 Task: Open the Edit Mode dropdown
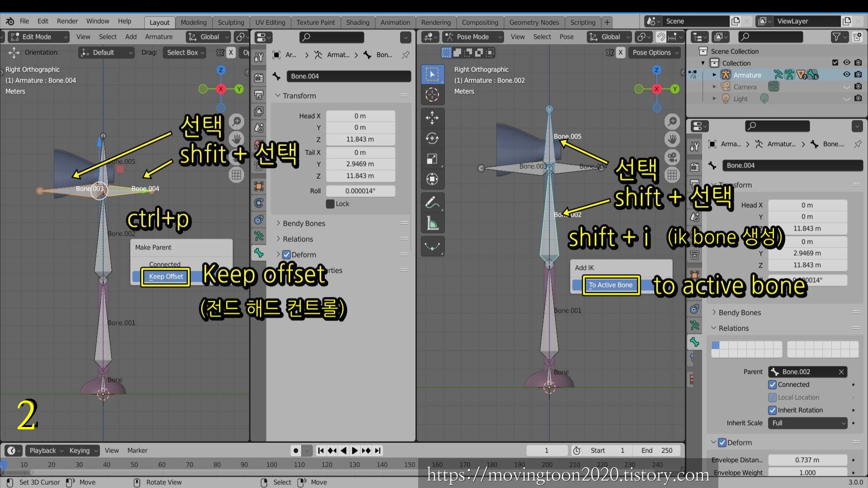click(x=38, y=37)
